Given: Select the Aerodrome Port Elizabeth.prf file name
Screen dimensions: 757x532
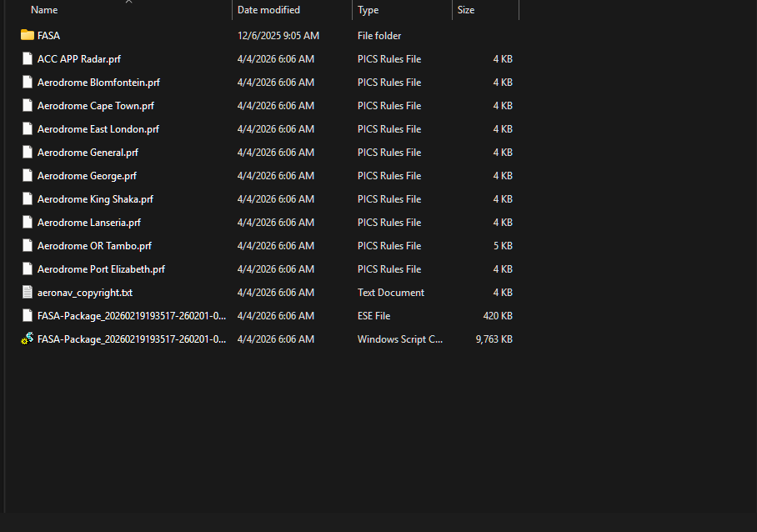Looking at the screenshot, I should [x=101, y=269].
